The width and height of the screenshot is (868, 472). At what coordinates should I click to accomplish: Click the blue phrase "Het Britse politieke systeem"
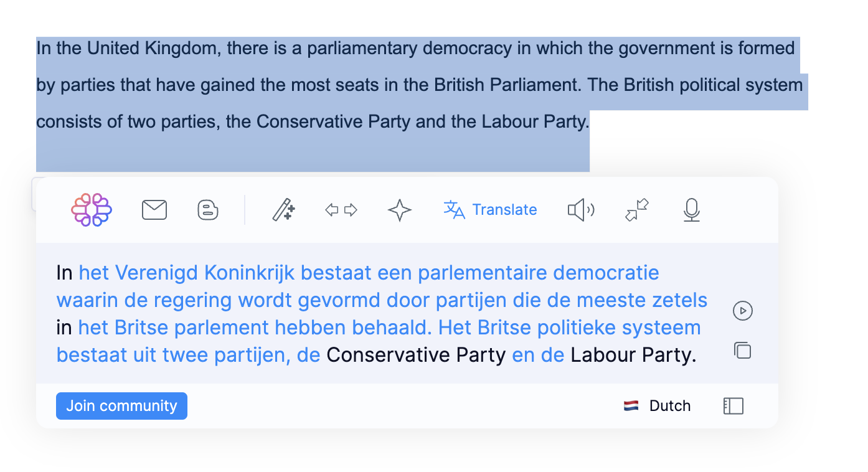click(x=569, y=328)
